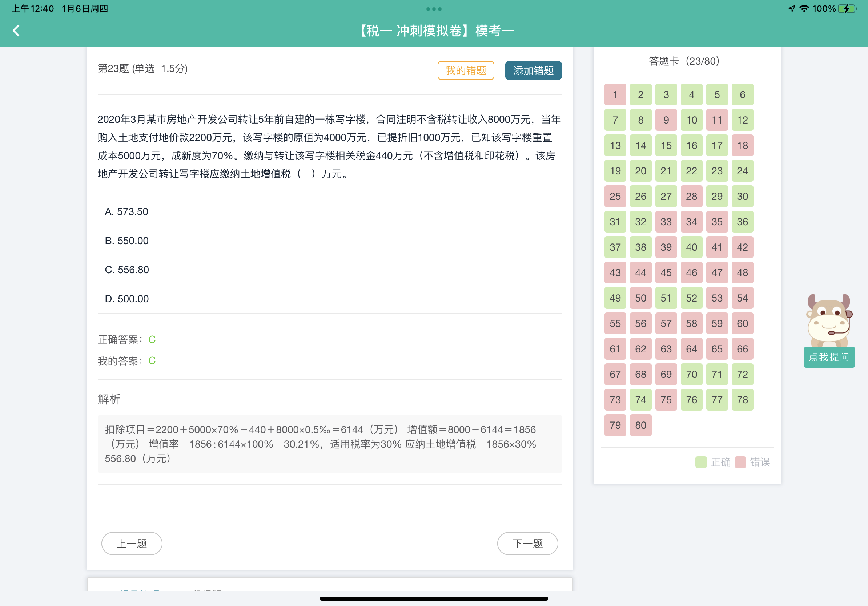
Task: Tap the battery status icon
Action: click(x=847, y=9)
